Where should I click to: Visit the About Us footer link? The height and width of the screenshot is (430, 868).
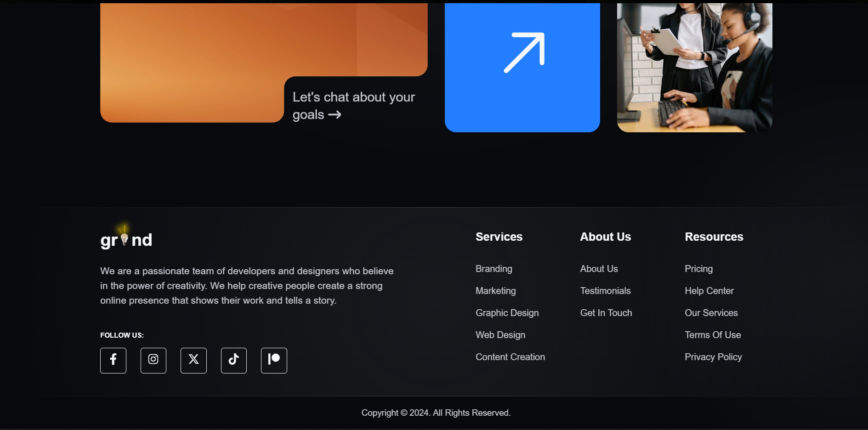coord(599,269)
